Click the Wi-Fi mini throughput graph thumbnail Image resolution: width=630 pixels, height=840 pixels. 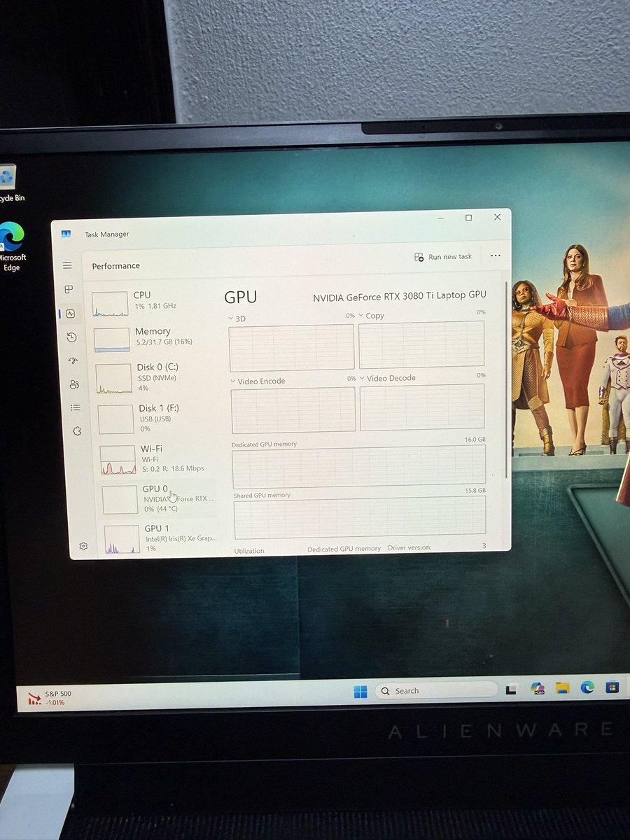click(x=118, y=460)
